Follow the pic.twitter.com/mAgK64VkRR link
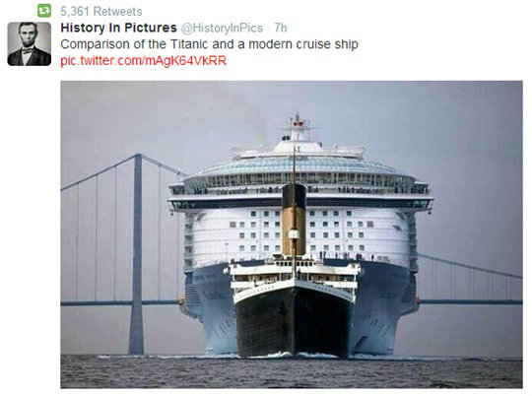Image resolution: width=532 pixels, height=396 pixels. pos(144,61)
